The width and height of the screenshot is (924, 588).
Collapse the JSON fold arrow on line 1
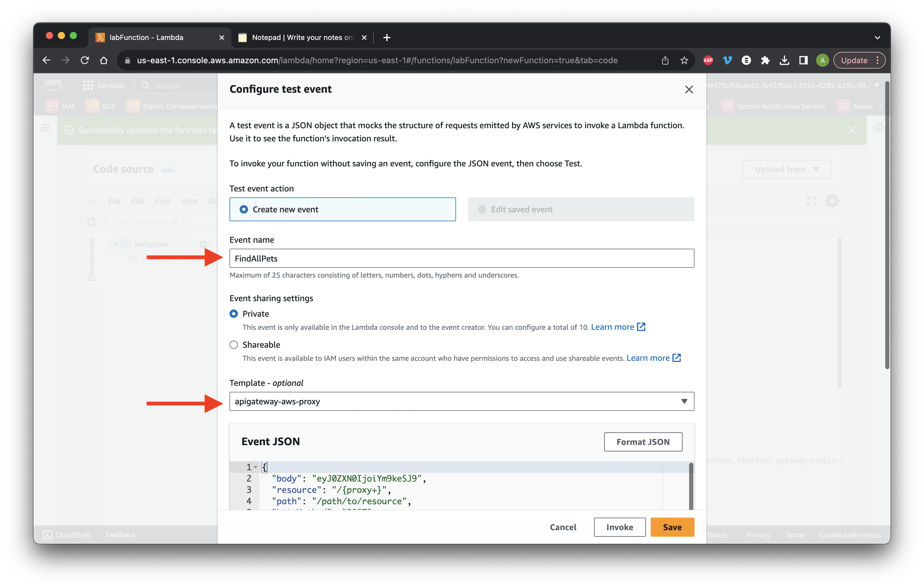(x=255, y=467)
